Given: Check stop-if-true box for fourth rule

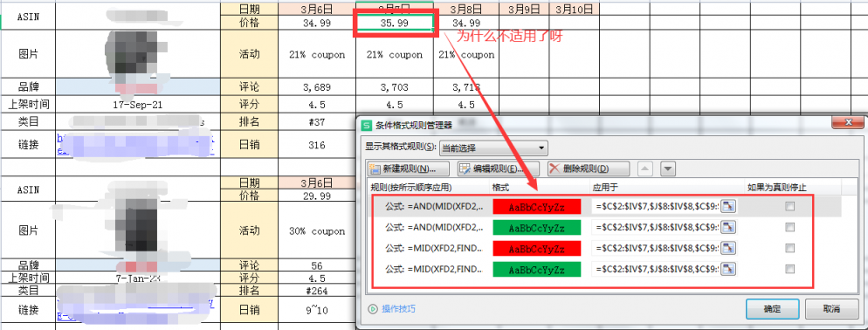Looking at the screenshot, I should tap(790, 269).
